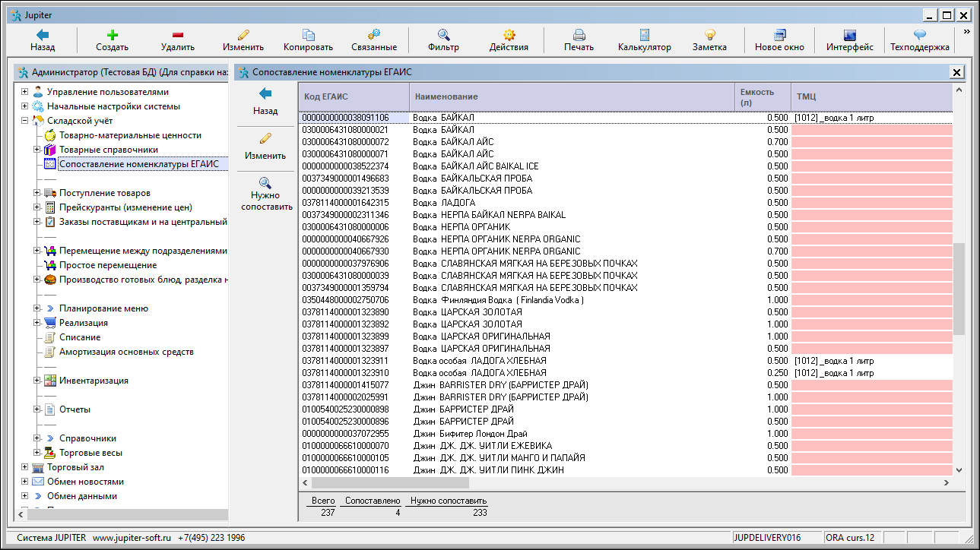980x550 pixels.
Task: Sort by Код ЕГАИС column header
Action: tap(354, 96)
